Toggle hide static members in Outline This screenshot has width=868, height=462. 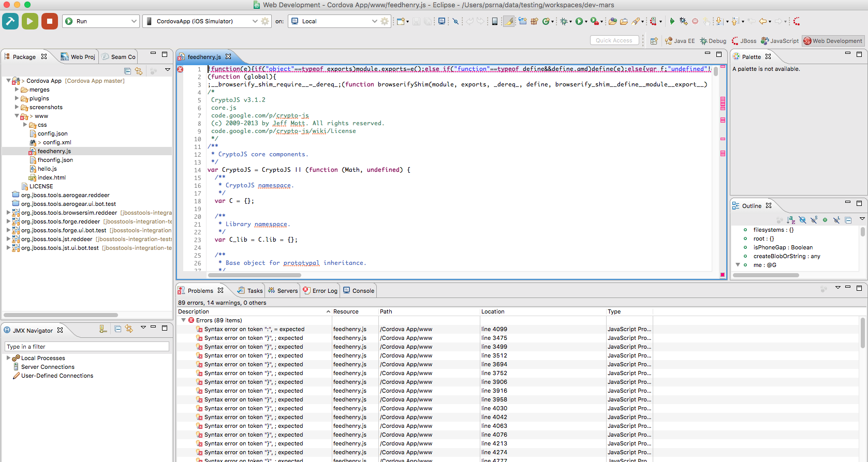814,220
